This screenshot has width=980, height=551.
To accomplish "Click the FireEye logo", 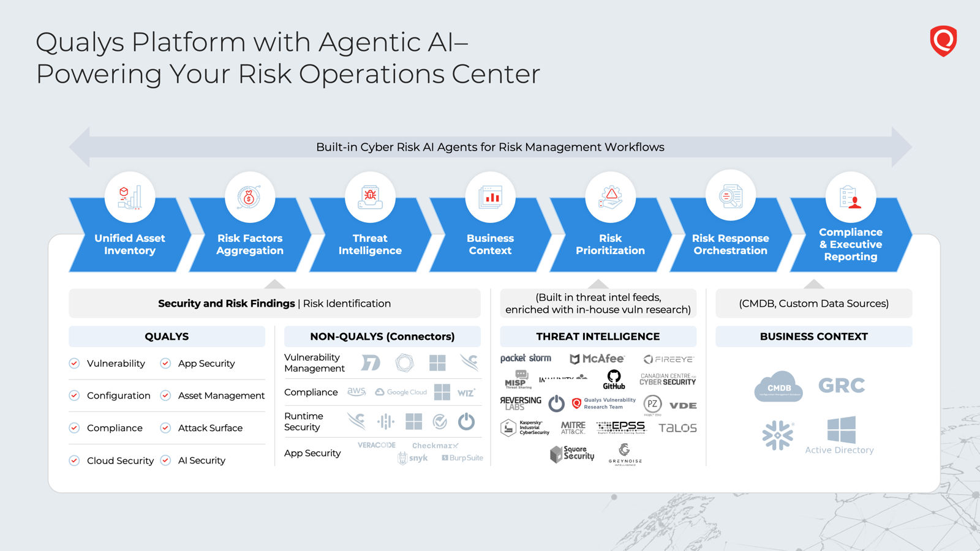I will 668,359.
